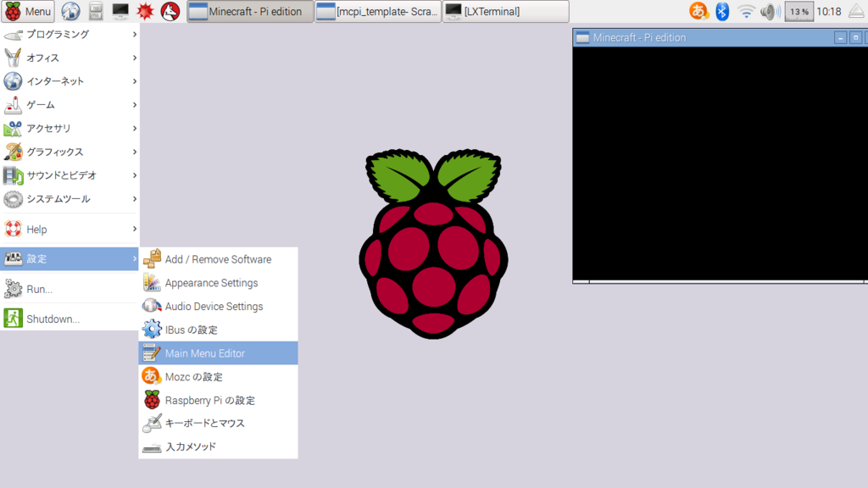This screenshot has height=488, width=868.
Task: Choose Shutdown... from the main menu
Action: (x=70, y=319)
